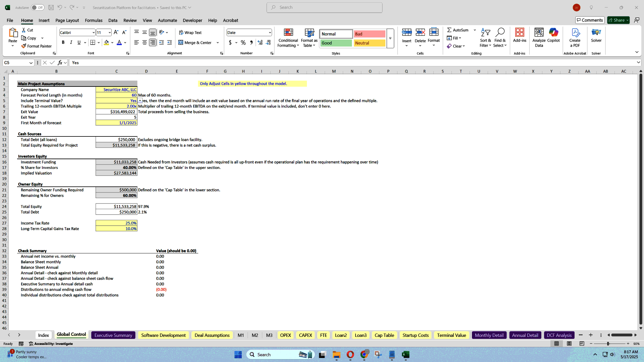The width and height of the screenshot is (644, 362).
Task: Switch to Executive Summary sheet tab
Action: tap(113, 335)
